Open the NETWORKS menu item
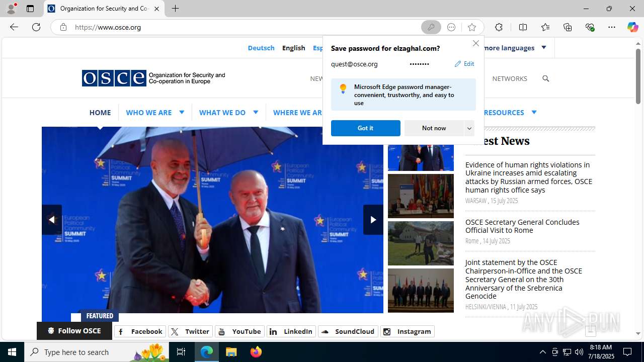 tap(510, 78)
